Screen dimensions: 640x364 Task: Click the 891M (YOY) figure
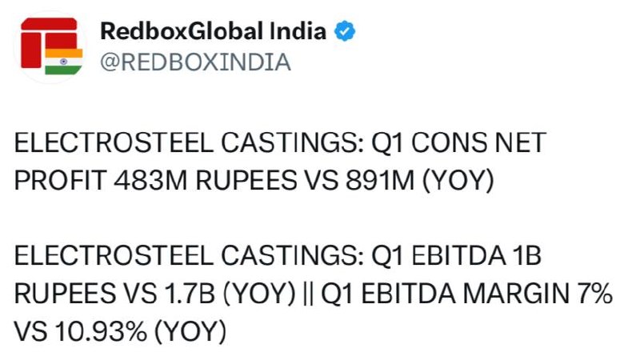(x=420, y=180)
